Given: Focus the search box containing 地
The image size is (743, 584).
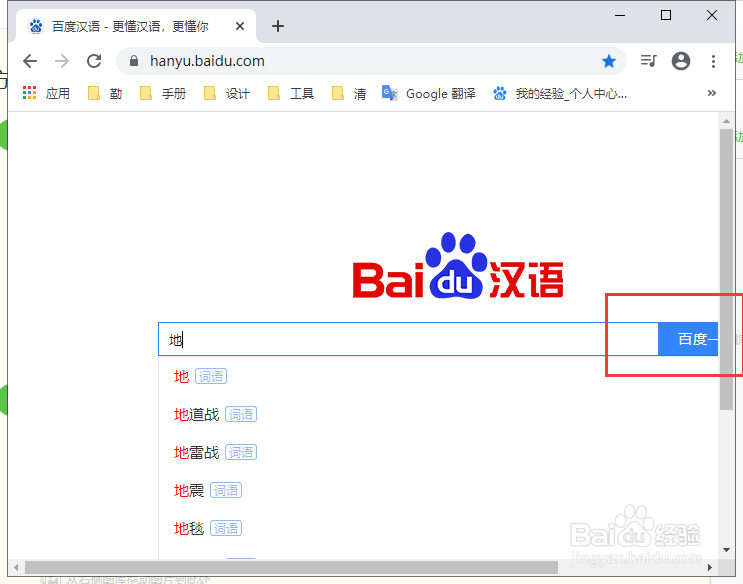Looking at the screenshot, I should point(408,339).
